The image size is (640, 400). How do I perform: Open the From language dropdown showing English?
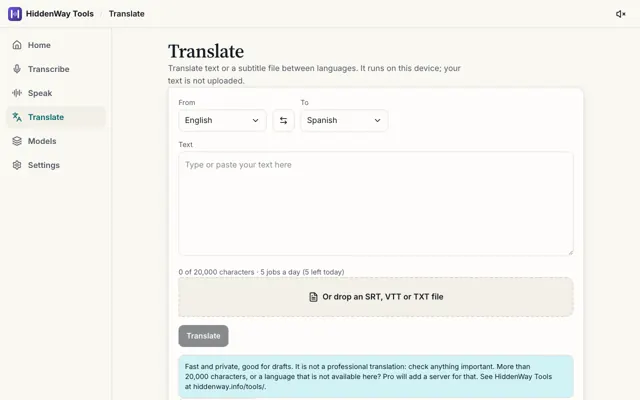point(222,120)
